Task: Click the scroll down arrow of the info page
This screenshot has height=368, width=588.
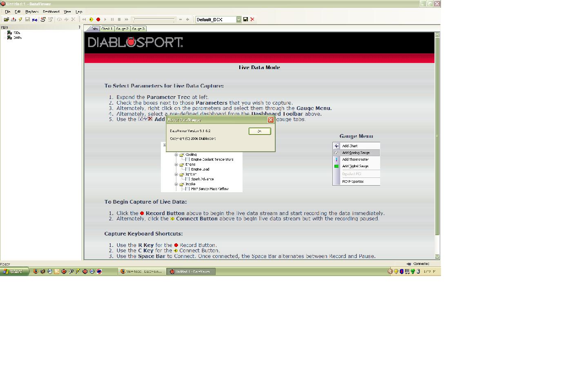Action: [x=437, y=257]
